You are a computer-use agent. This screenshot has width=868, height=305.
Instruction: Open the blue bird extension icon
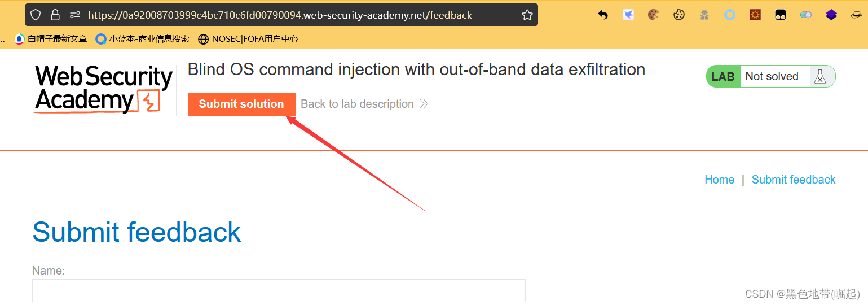628,15
